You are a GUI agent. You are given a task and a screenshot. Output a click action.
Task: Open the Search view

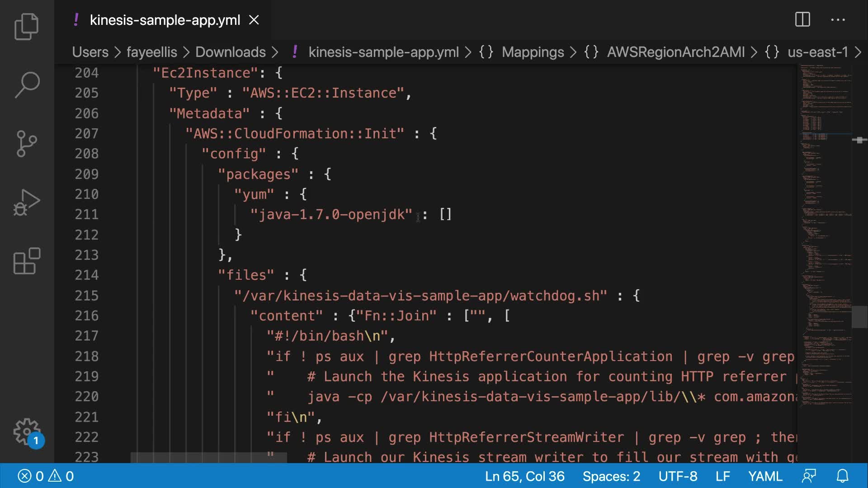[27, 85]
